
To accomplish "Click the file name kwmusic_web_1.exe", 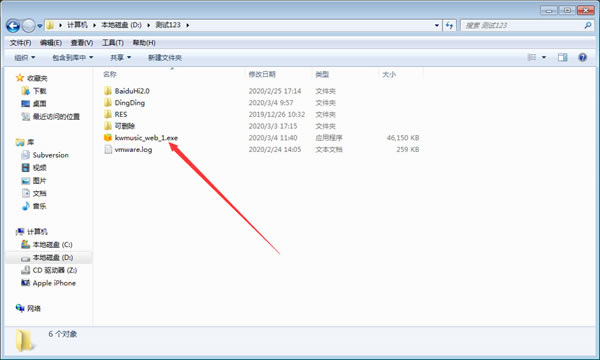I will coord(147,138).
